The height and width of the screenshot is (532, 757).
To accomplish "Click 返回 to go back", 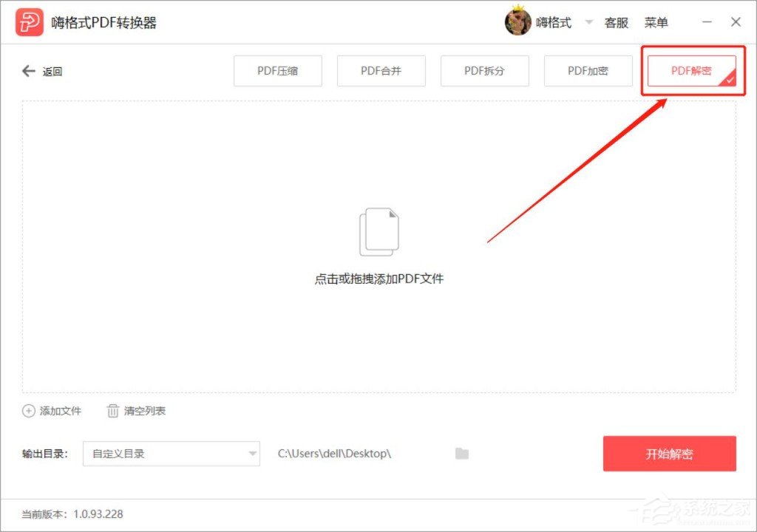I will click(50, 71).
